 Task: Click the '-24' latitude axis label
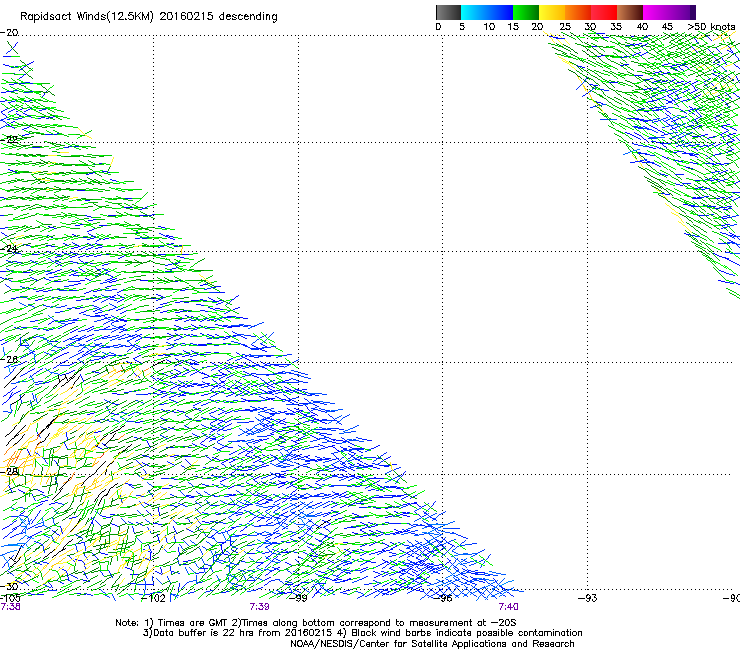9,249
